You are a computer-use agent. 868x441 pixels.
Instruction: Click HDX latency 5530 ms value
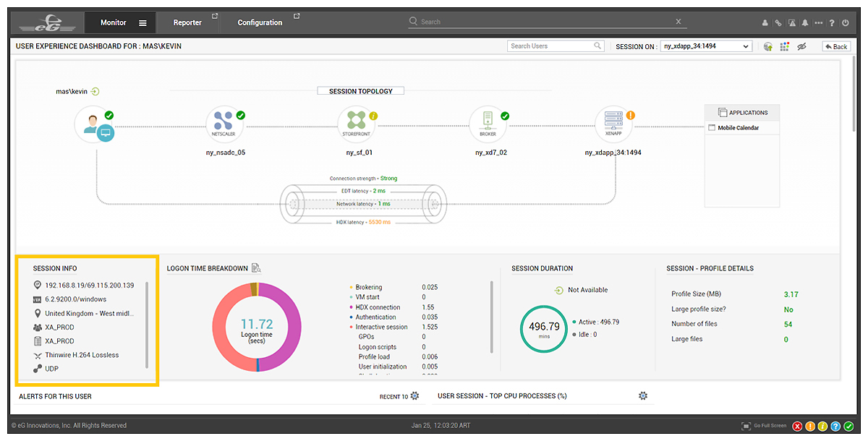379,222
